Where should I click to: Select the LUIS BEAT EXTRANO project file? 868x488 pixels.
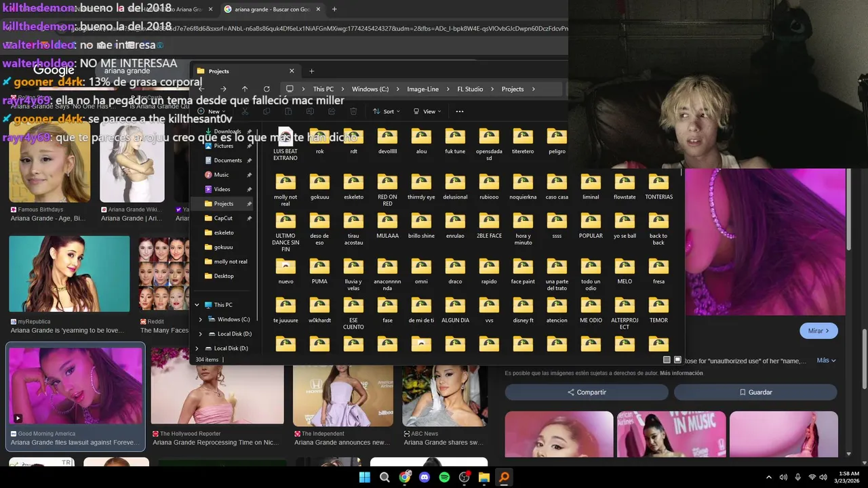[x=285, y=144]
